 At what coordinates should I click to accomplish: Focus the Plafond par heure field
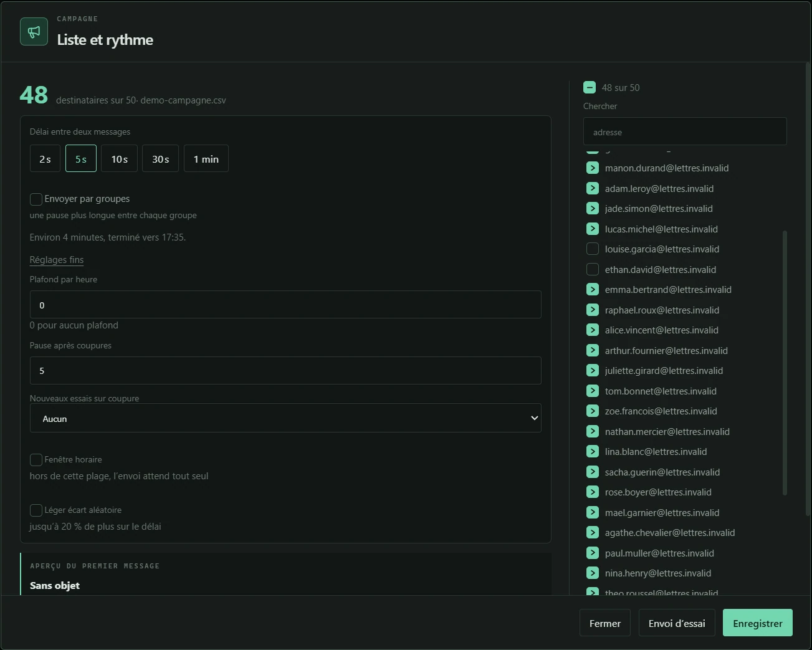click(x=285, y=305)
